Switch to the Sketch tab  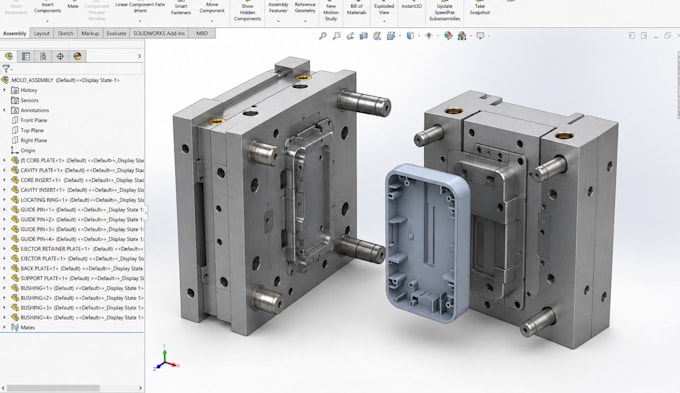tap(65, 33)
